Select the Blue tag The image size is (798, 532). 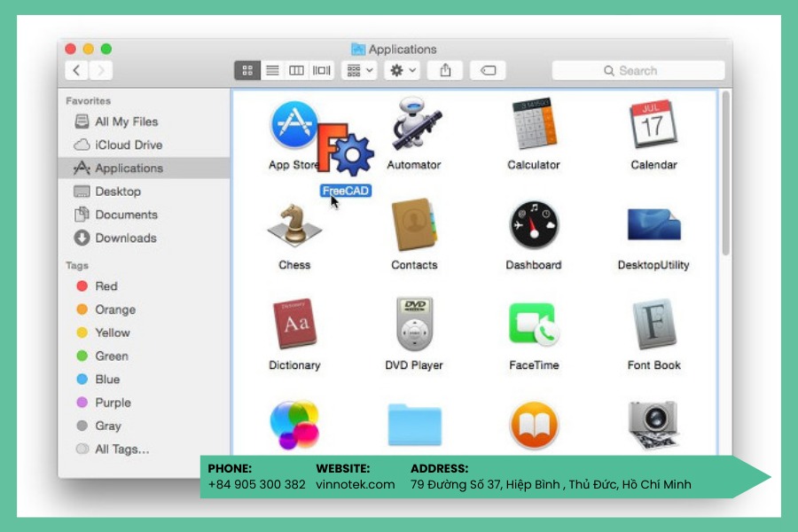click(144, 379)
